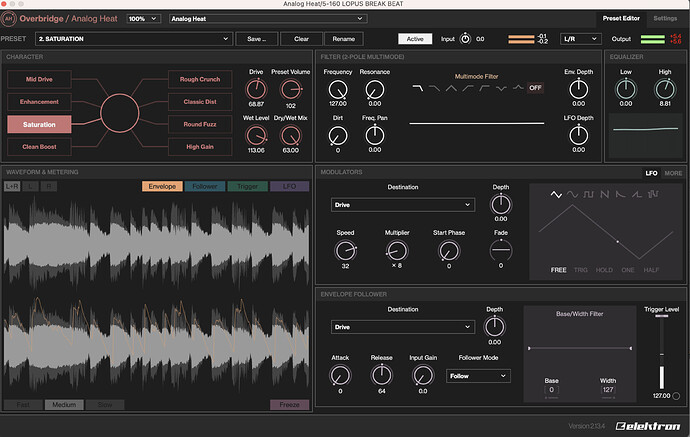Open the Analog Heat device dropdown
The height and width of the screenshot is (437, 690).
(x=268, y=18)
